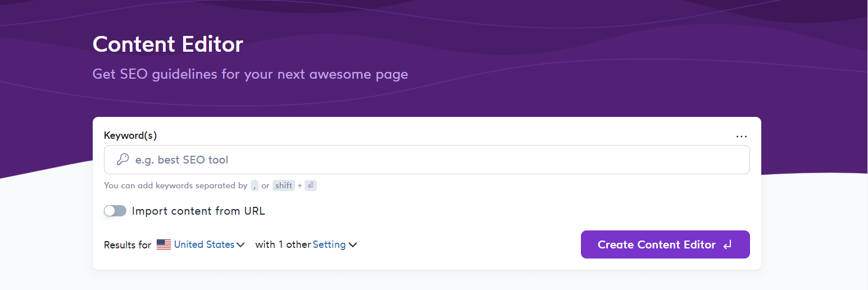Expand the other Setting dropdown
This screenshot has width=868, height=290.
click(335, 244)
